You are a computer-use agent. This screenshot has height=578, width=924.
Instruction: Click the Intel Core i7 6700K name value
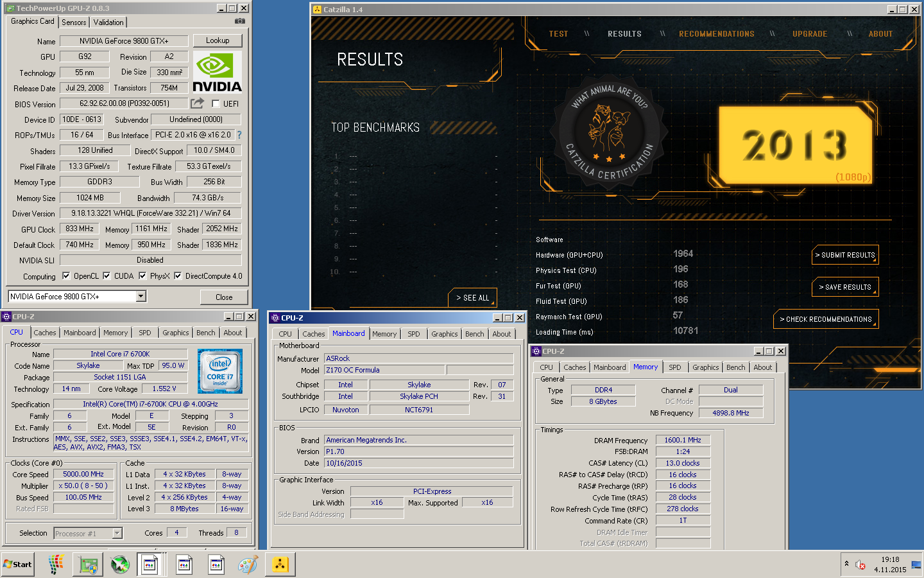click(120, 354)
